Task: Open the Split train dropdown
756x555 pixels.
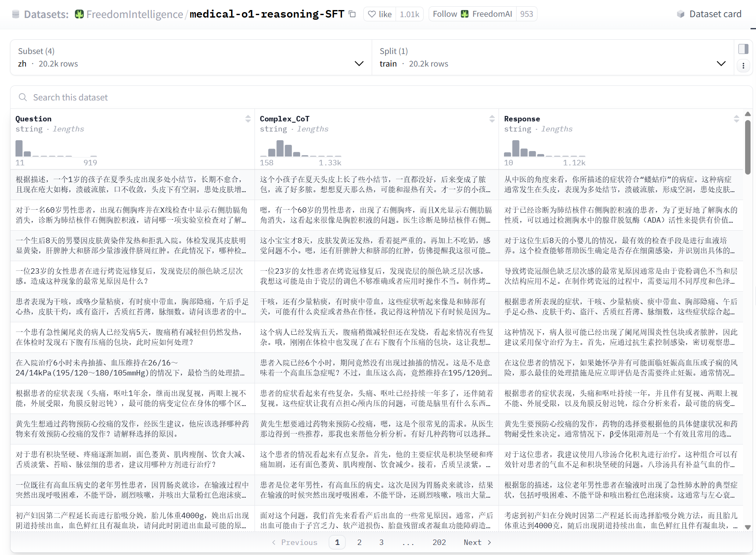Action: (x=553, y=58)
